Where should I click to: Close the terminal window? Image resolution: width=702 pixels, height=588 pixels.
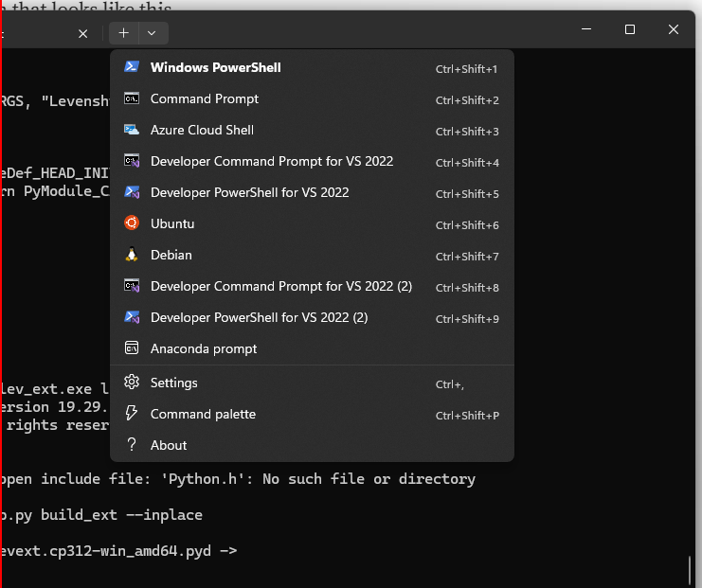674,29
